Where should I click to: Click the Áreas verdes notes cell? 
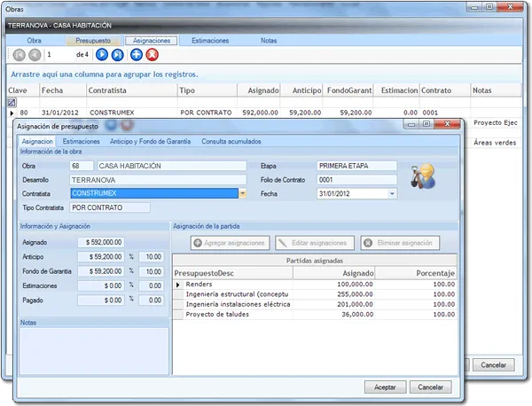point(495,143)
